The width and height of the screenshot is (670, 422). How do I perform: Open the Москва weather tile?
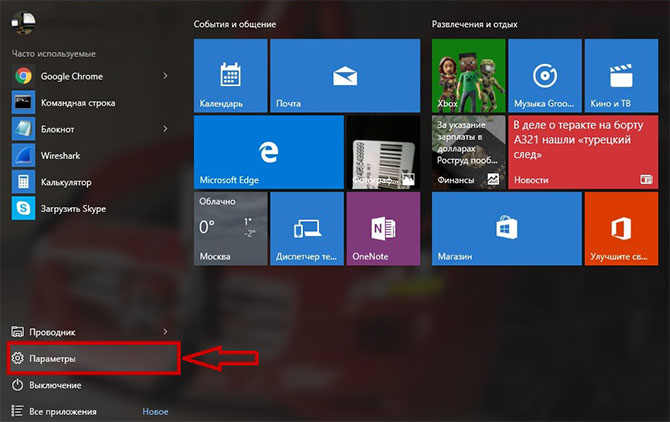(231, 229)
